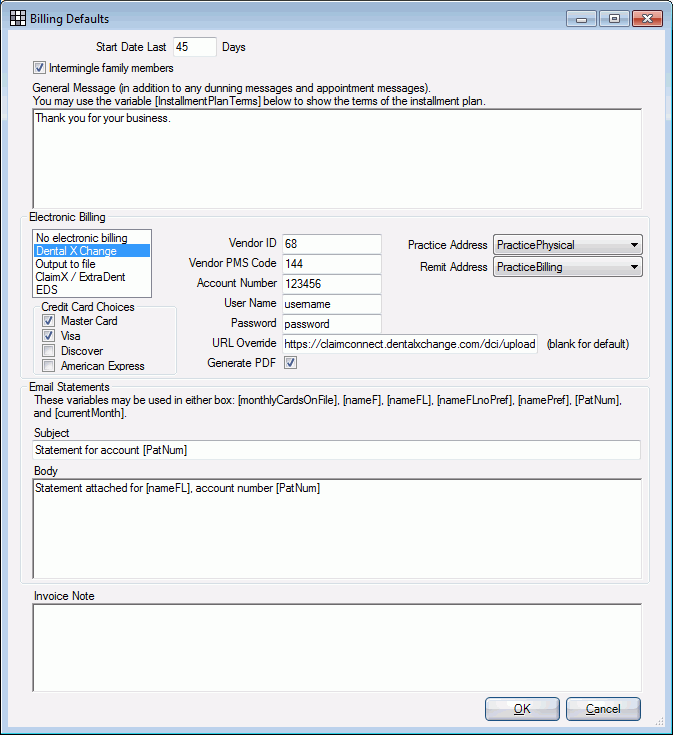673x735 pixels.
Task: Click the Vendor ID field
Action: click(332, 244)
